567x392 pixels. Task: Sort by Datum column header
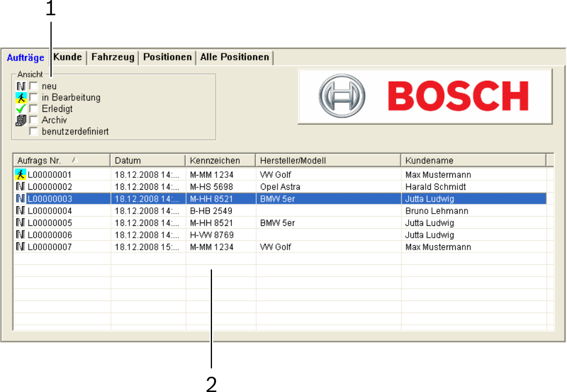tap(148, 160)
